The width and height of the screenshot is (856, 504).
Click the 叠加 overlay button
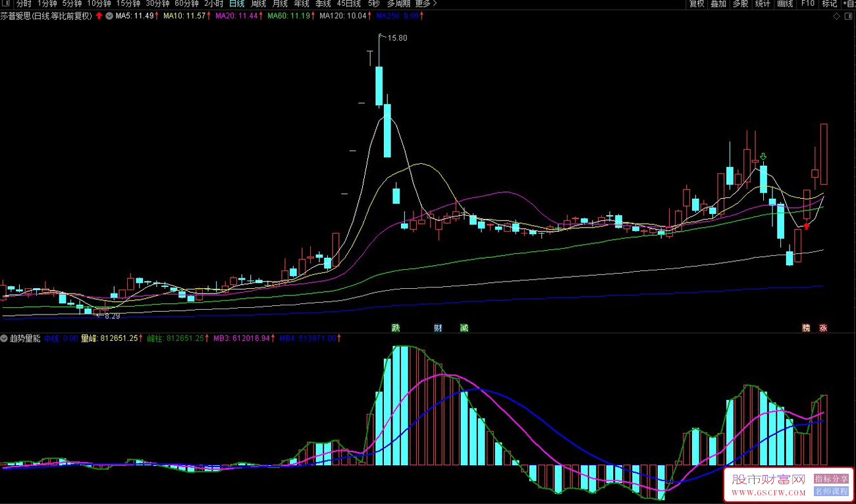tap(718, 4)
